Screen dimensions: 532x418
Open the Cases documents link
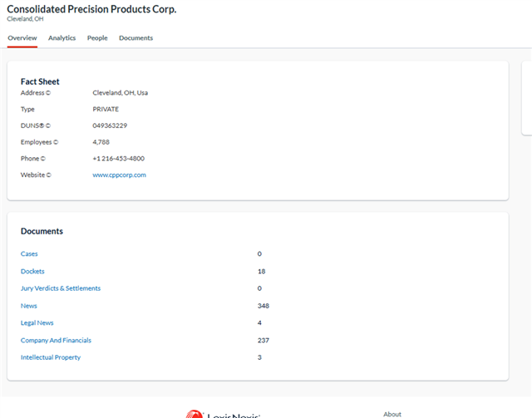[x=29, y=253]
